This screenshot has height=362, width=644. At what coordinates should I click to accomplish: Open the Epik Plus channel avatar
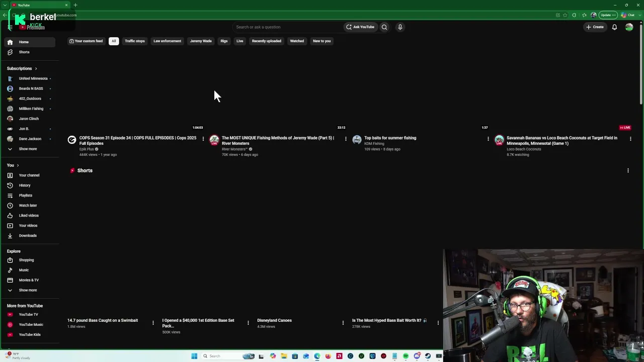pyautogui.click(x=72, y=140)
